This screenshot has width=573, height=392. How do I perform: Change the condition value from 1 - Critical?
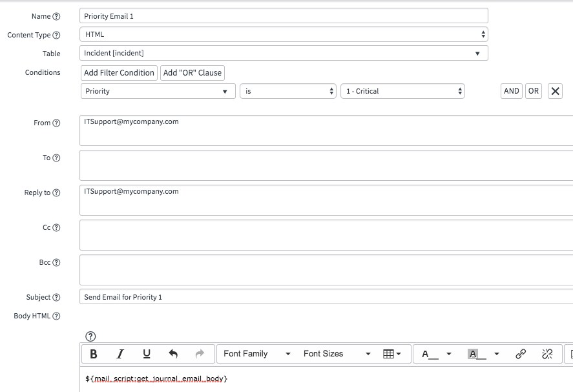pyautogui.click(x=402, y=90)
